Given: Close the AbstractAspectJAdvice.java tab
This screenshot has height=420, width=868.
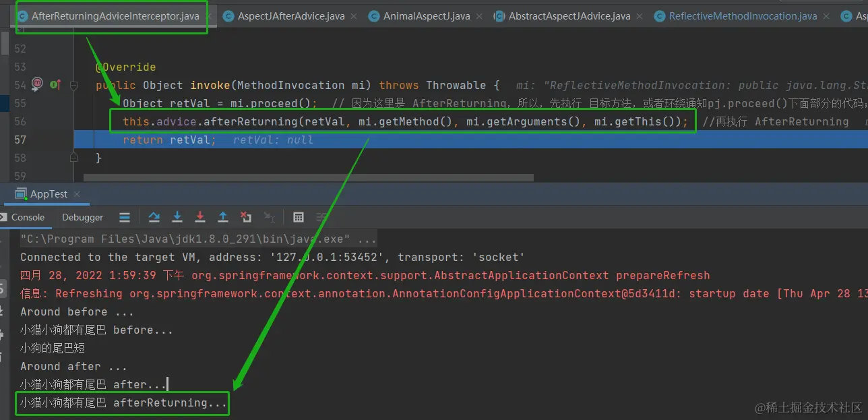Looking at the screenshot, I should (641, 16).
